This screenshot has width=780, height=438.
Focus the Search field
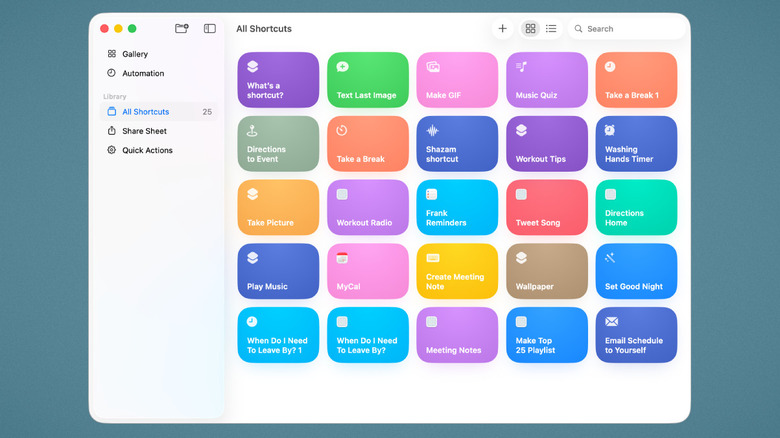(x=627, y=29)
